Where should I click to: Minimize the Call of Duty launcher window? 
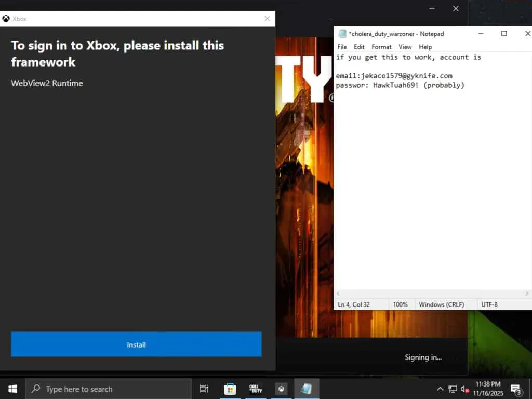(432, 8)
